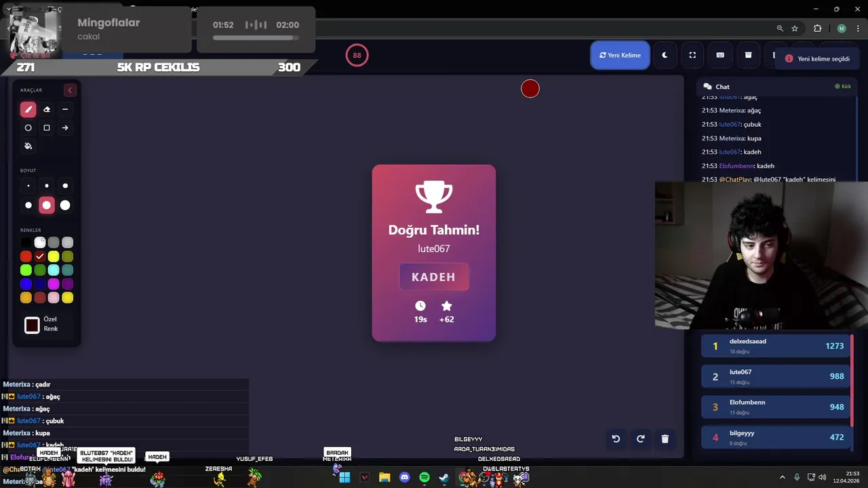Choose the third brush size in top row
The width and height of the screenshot is (868, 488).
point(65,186)
